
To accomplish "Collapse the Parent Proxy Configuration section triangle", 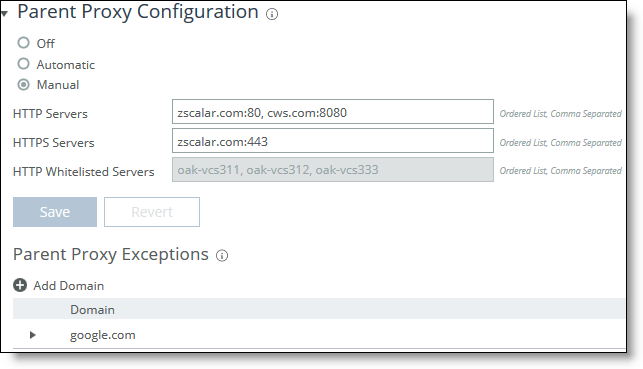I will 5,14.
